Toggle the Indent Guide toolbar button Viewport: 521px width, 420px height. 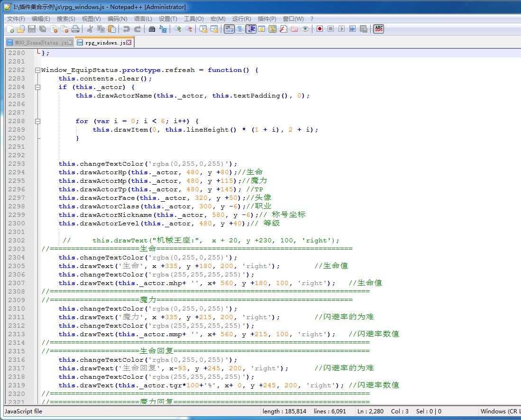click(x=251, y=29)
